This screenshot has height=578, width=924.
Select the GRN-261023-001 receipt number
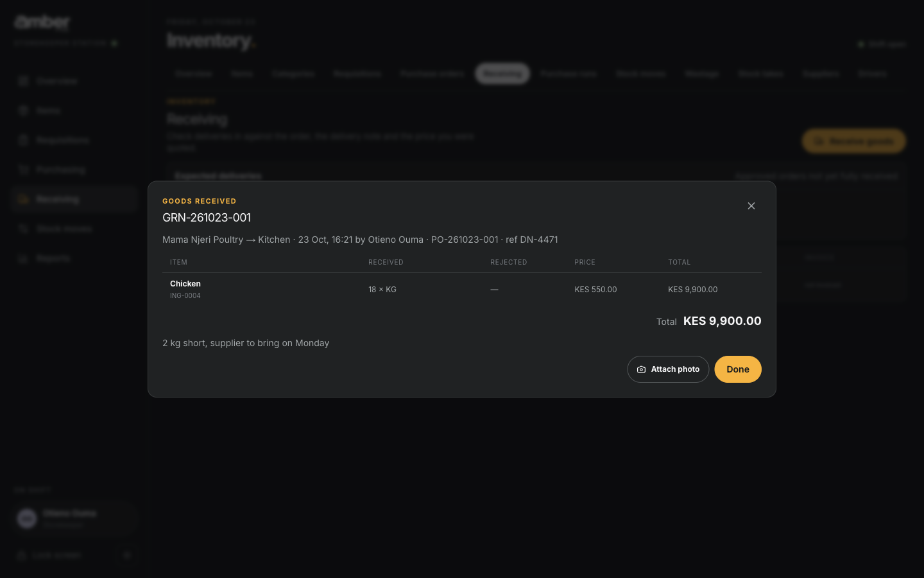pos(207,218)
